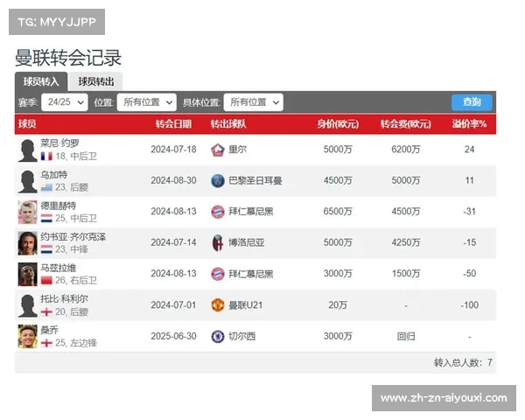Image resolution: width=525 pixels, height=420 pixels.
Task: Open player name 莱尼·约罗
Action: pos(59,143)
